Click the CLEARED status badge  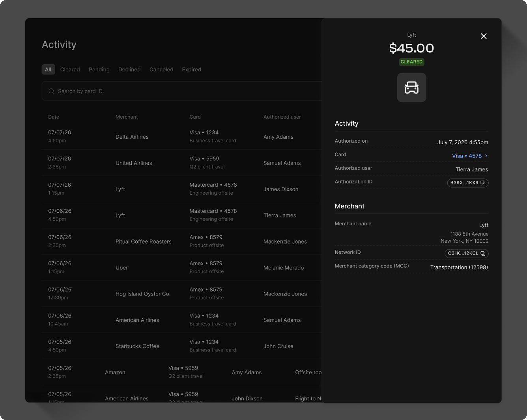pos(411,62)
